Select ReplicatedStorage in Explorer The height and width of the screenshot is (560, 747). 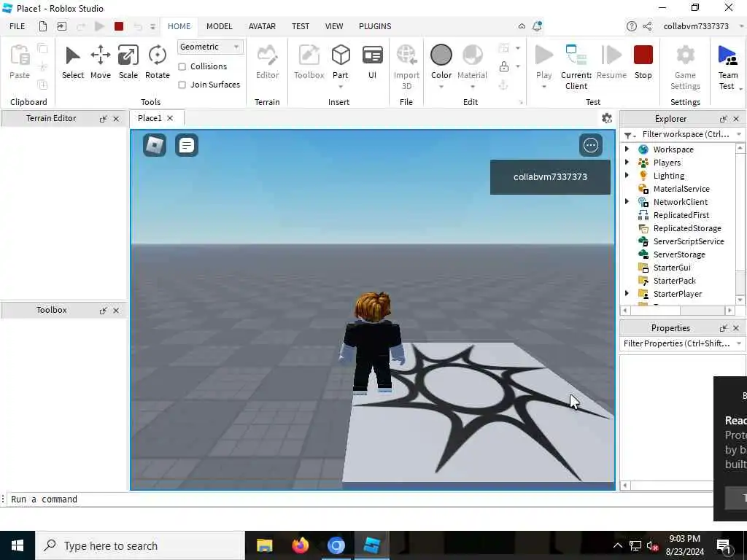(x=687, y=228)
